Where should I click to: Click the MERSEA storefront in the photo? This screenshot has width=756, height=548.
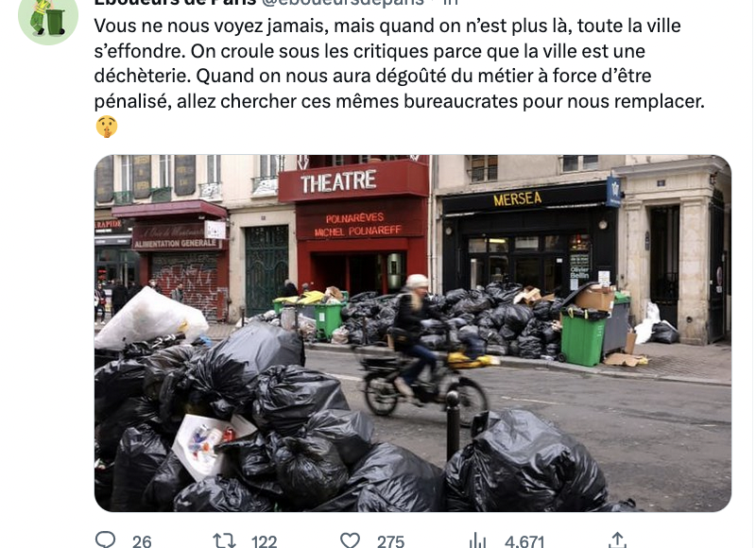point(518,198)
